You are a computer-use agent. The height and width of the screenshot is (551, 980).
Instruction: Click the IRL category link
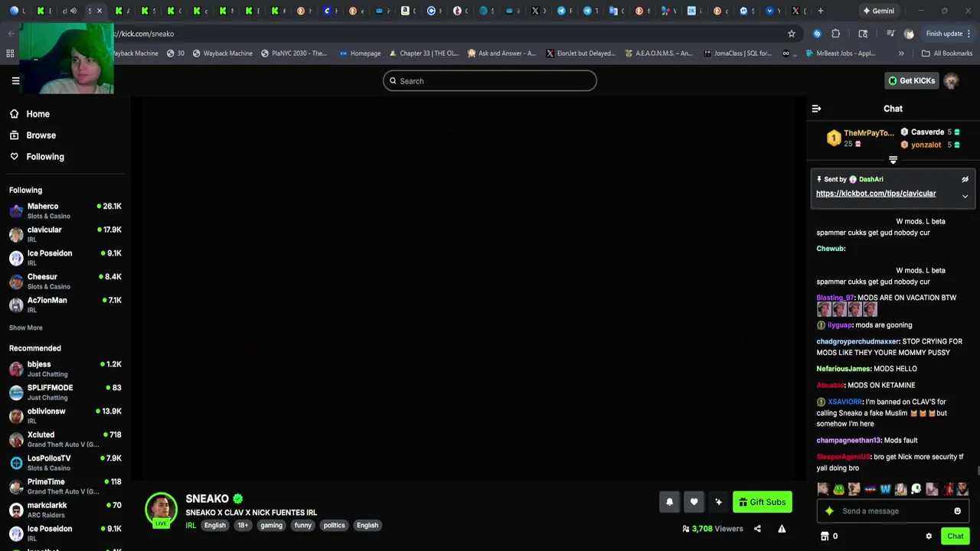[191, 526]
